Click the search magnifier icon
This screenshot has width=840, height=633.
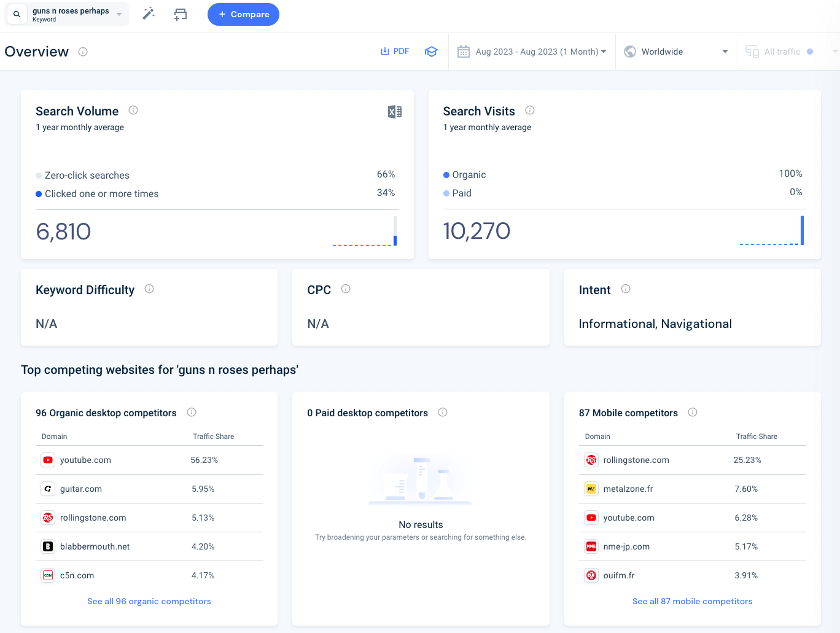(x=17, y=14)
